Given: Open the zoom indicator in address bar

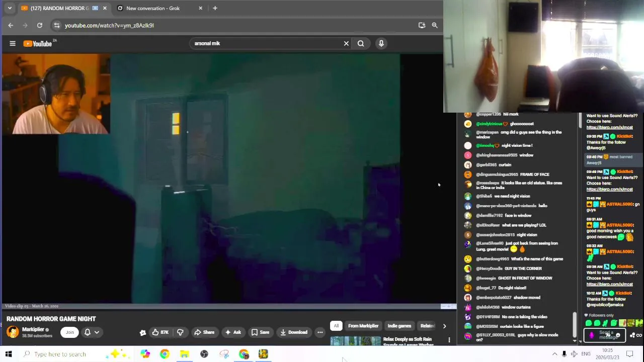Looking at the screenshot, I should click(x=435, y=25).
